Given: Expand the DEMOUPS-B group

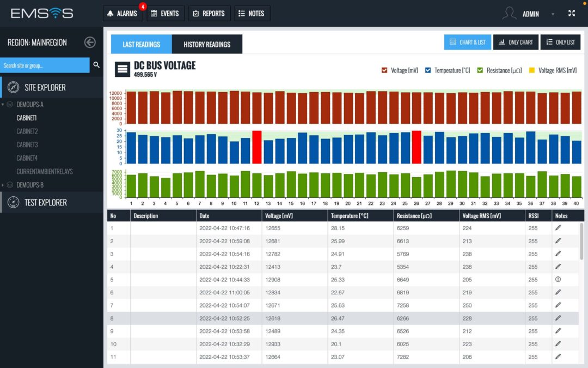Looking at the screenshot, I should pos(4,185).
